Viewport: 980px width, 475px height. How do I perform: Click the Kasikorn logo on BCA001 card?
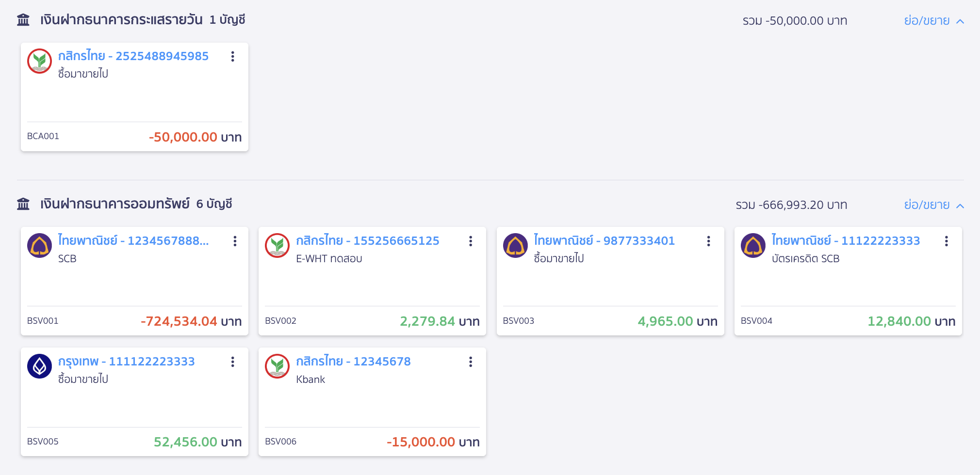(x=39, y=61)
